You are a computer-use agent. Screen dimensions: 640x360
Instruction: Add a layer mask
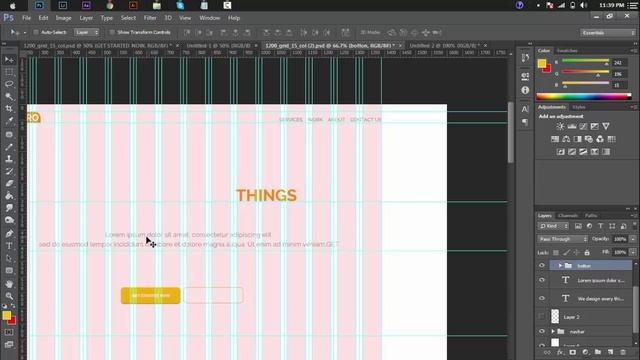pyautogui.click(x=572, y=352)
